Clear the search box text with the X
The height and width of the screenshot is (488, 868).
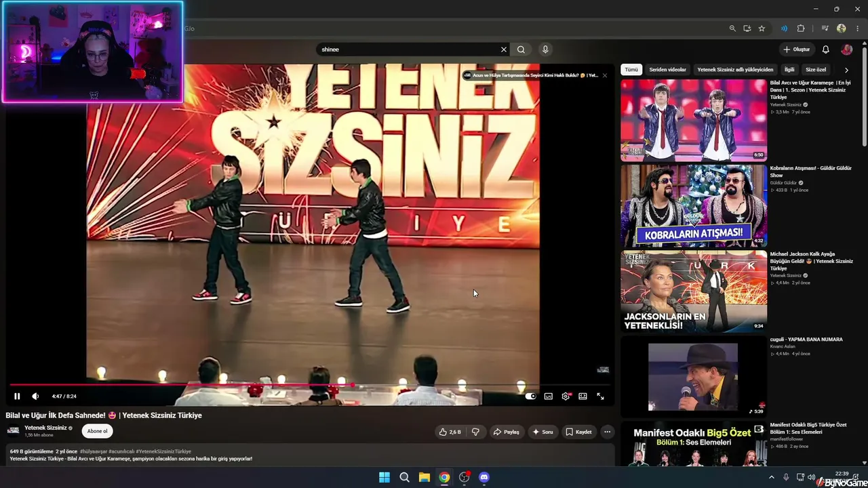[504, 49]
